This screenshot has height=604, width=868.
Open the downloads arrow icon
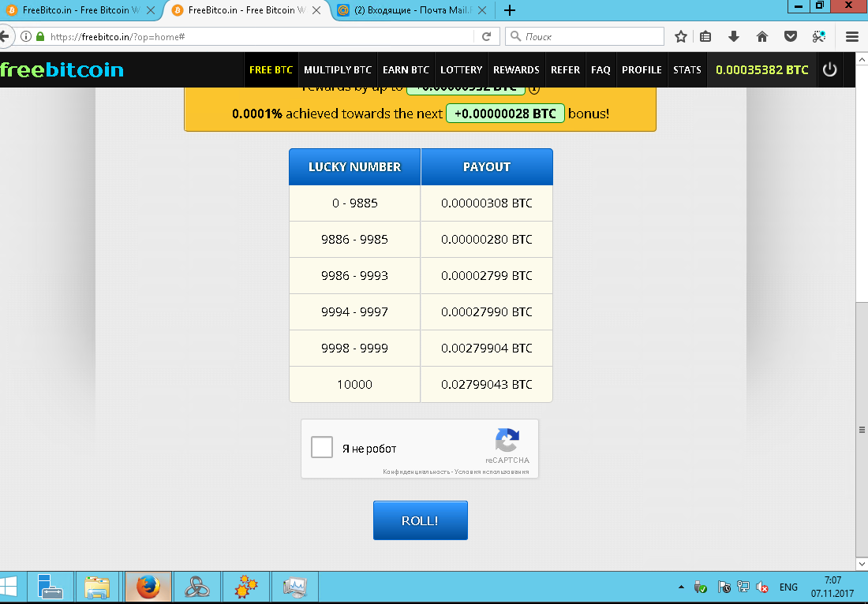click(x=734, y=36)
